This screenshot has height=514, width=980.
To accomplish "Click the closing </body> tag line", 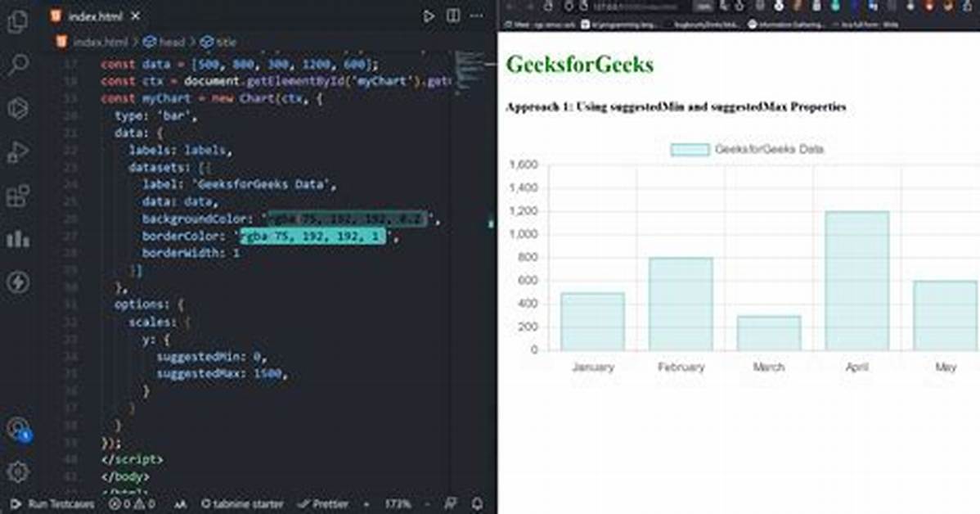I will pyautogui.click(x=125, y=477).
